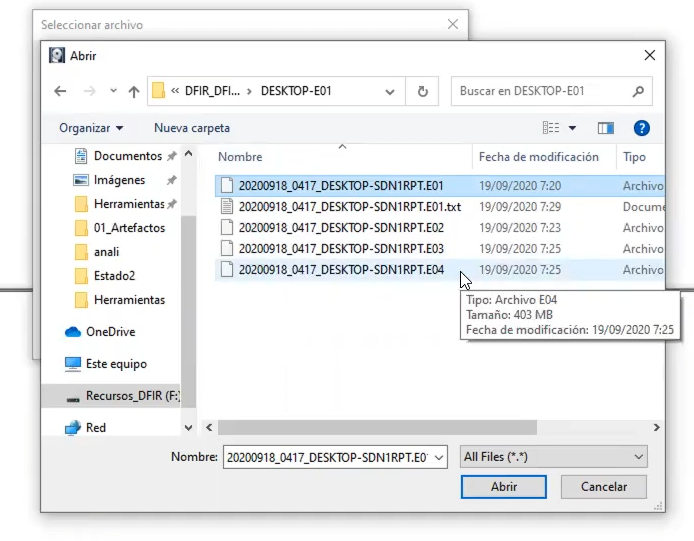
Task: Click date 19/09/2020 7:23 cell
Action: (x=520, y=228)
